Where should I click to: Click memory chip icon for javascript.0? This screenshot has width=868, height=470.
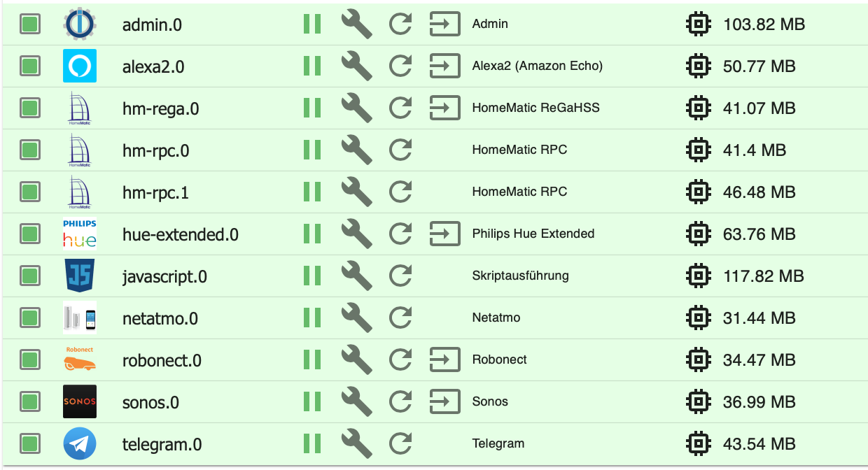(x=696, y=276)
